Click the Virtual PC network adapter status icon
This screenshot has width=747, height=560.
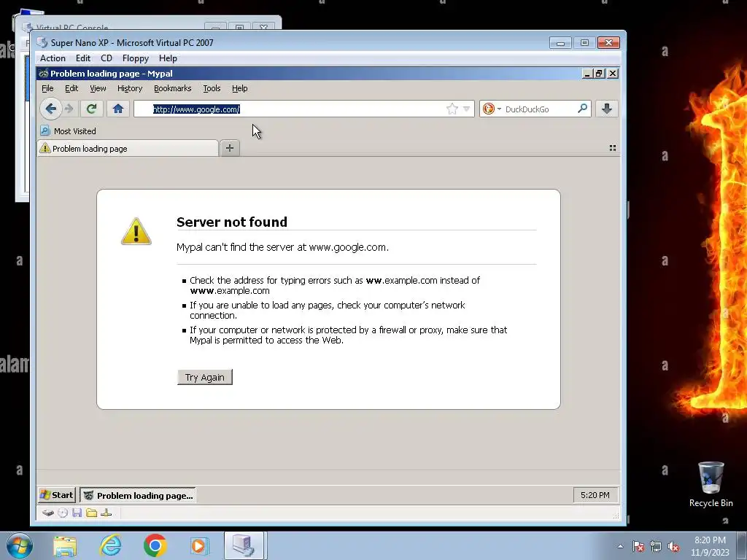click(x=107, y=513)
